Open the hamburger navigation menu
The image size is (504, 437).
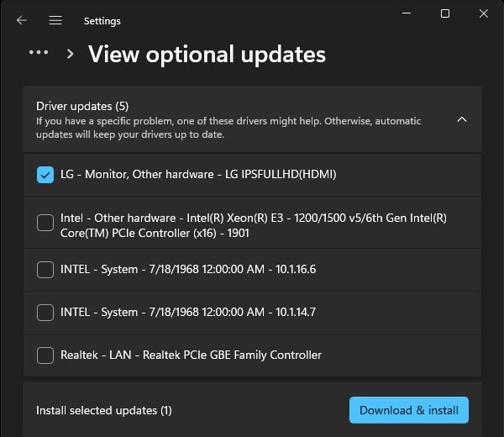coord(55,20)
